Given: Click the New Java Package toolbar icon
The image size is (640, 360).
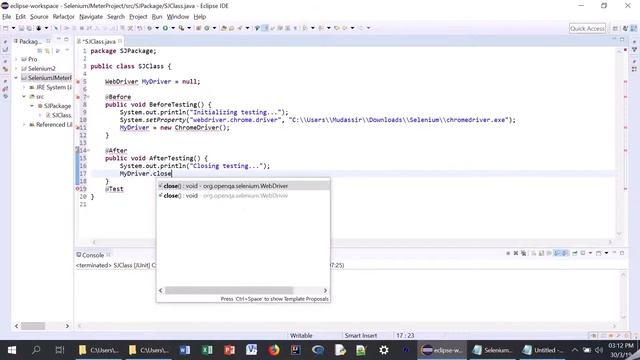Looking at the screenshot, I should tap(198, 28).
